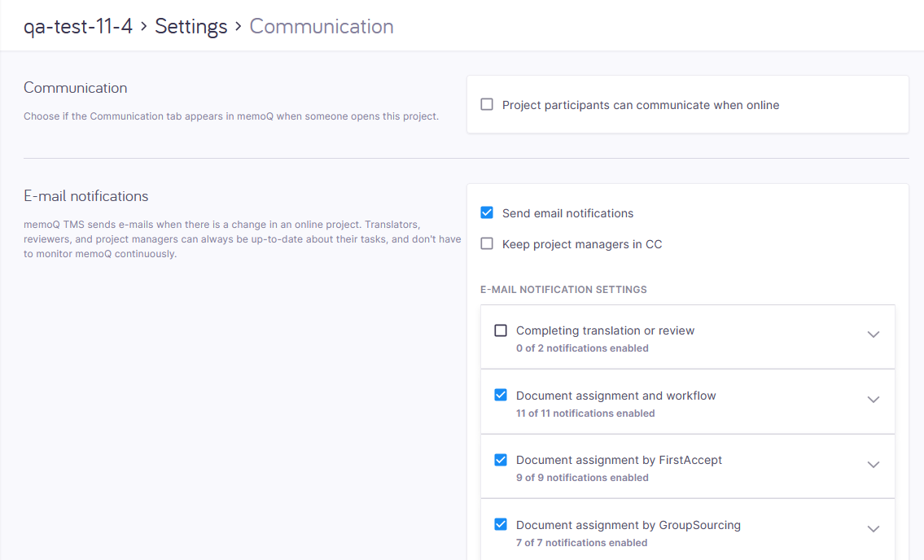Disable Document assignment by FirstAccept checkbox
924x560 pixels.
[501, 460]
